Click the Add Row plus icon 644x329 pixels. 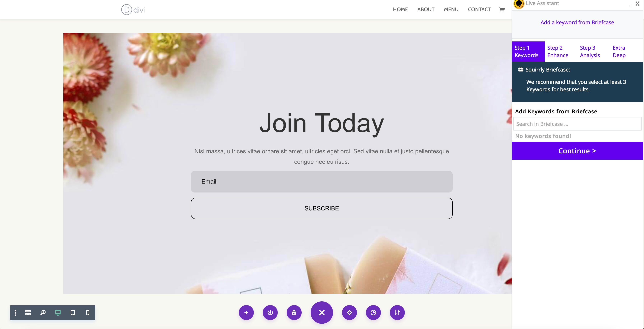(x=246, y=313)
